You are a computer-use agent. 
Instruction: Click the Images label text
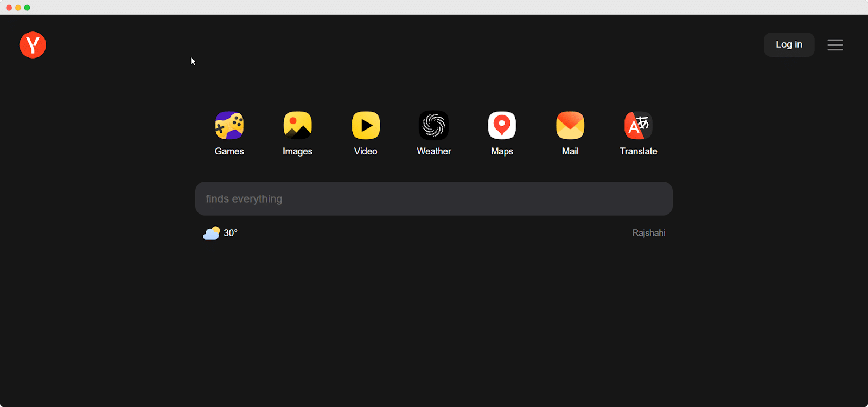tap(297, 152)
